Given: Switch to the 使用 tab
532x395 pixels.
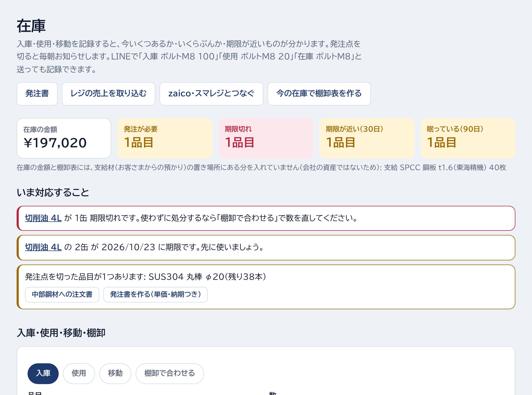Looking at the screenshot, I should (79, 373).
